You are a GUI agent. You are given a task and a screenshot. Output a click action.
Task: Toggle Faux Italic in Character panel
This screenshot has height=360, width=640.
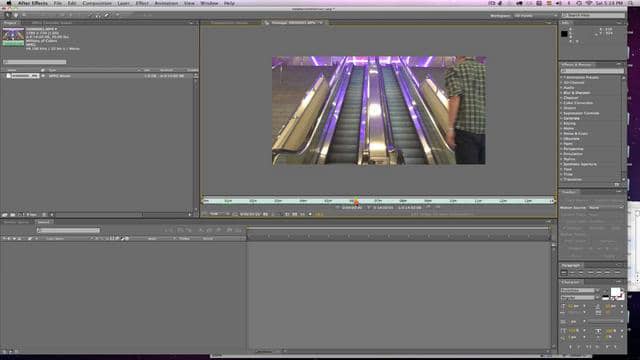coord(579,347)
